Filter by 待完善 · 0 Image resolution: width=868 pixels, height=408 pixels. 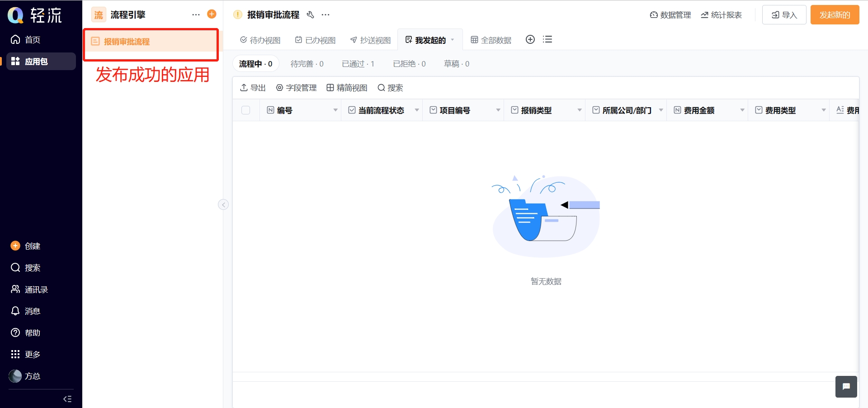(x=307, y=64)
